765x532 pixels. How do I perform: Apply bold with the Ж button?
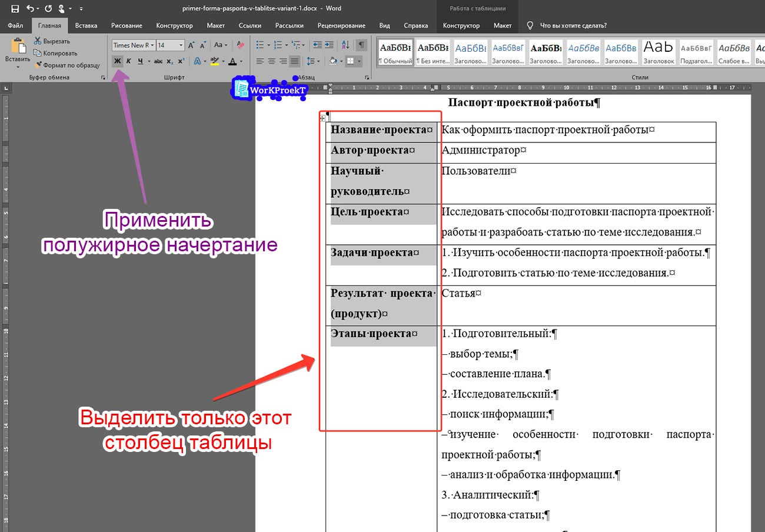click(117, 61)
